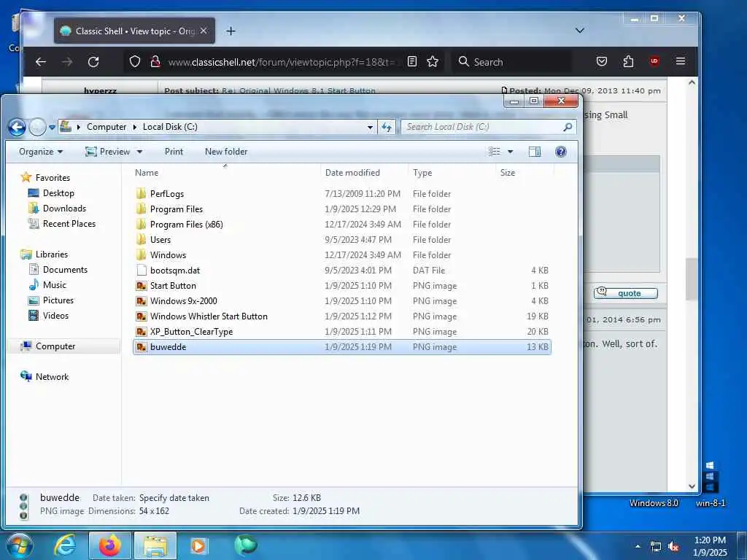Image resolution: width=747 pixels, height=560 pixels.
Task: Click the List all tabs chevron in Firefox
Action: click(x=579, y=31)
